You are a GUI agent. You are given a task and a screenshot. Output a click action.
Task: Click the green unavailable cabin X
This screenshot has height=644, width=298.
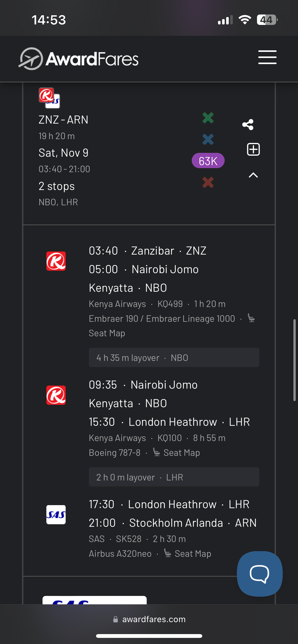coord(208,118)
